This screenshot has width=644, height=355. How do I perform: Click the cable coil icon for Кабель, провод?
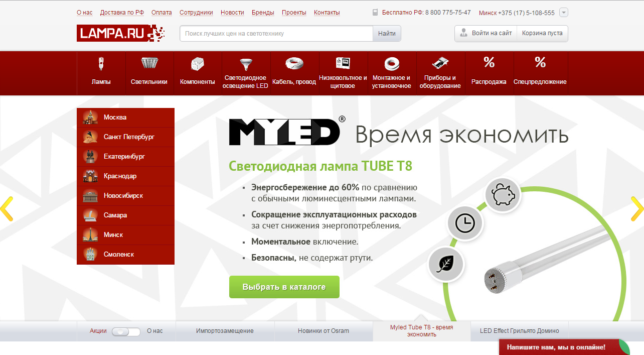tap(294, 63)
